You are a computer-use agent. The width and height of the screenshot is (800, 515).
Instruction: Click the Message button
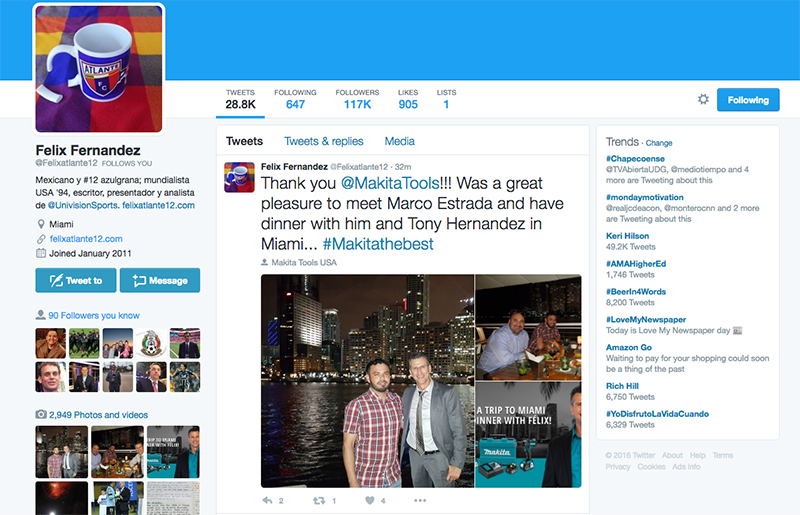tap(160, 280)
